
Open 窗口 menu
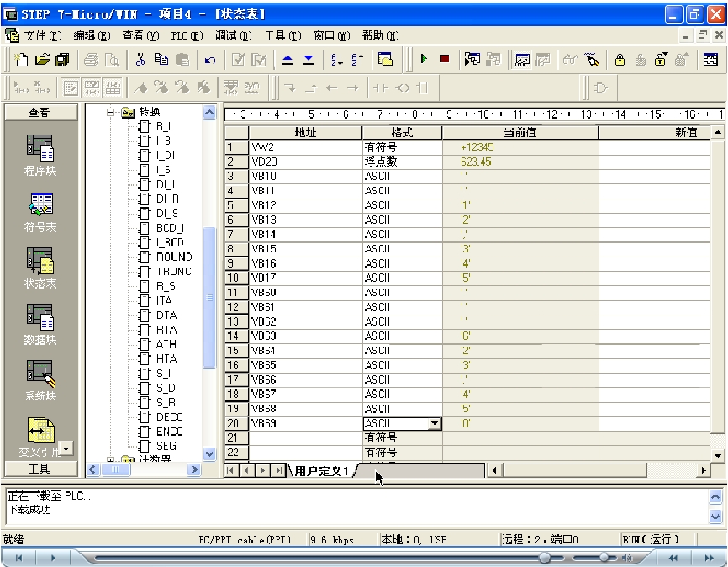[x=331, y=36]
